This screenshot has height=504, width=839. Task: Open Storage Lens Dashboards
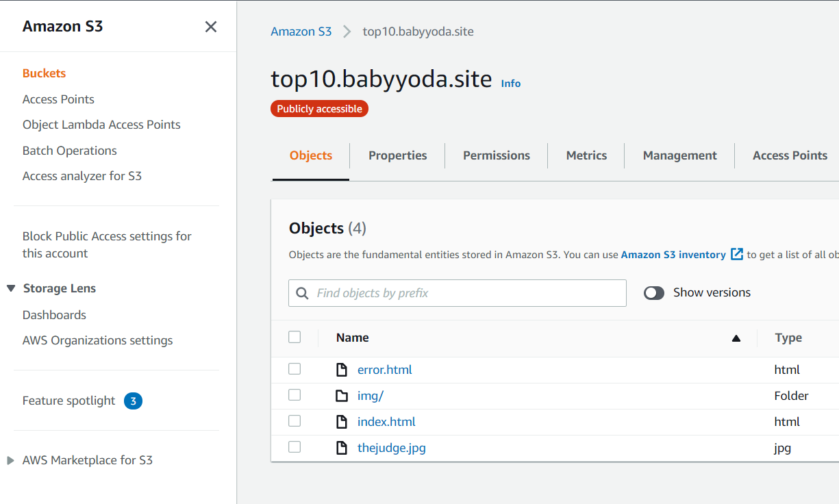click(54, 315)
